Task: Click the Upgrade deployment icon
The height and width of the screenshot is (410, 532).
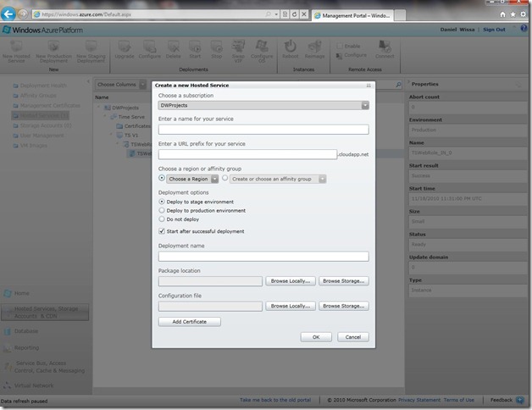Action: [126, 47]
